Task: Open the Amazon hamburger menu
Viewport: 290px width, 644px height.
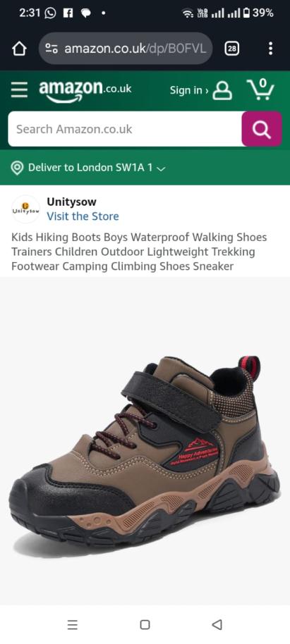Action: [x=19, y=89]
